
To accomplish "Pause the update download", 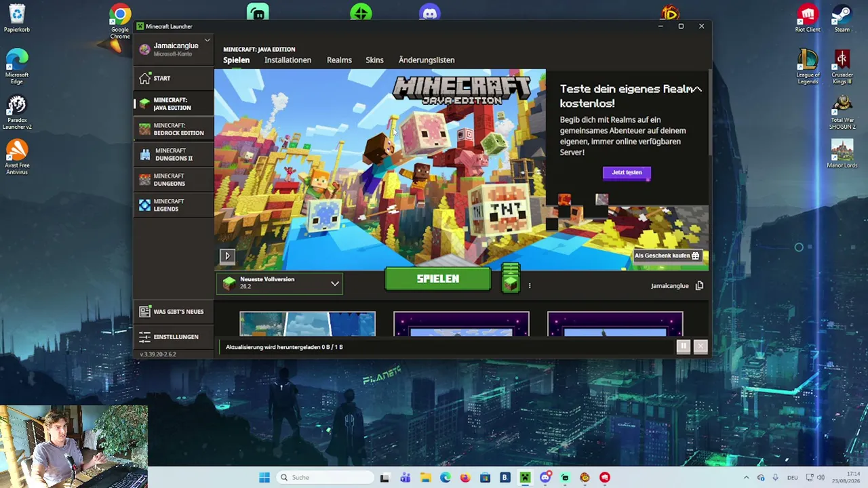I will tap(684, 346).
